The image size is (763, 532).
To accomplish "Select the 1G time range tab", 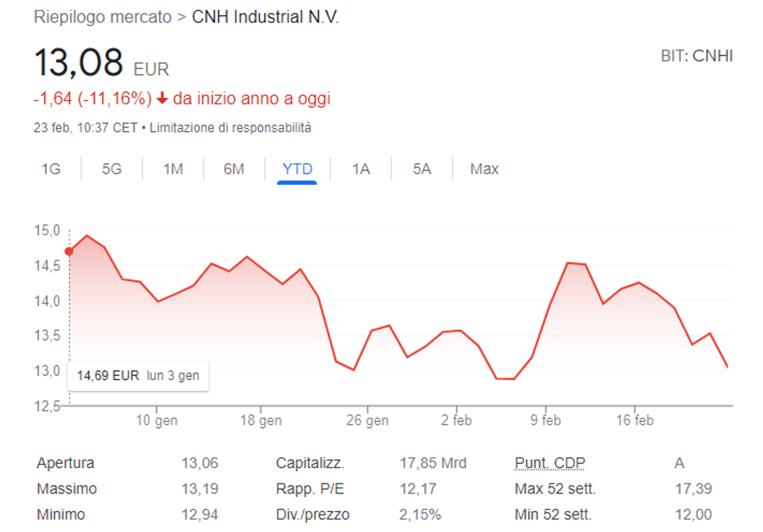I will pos(51,169).
